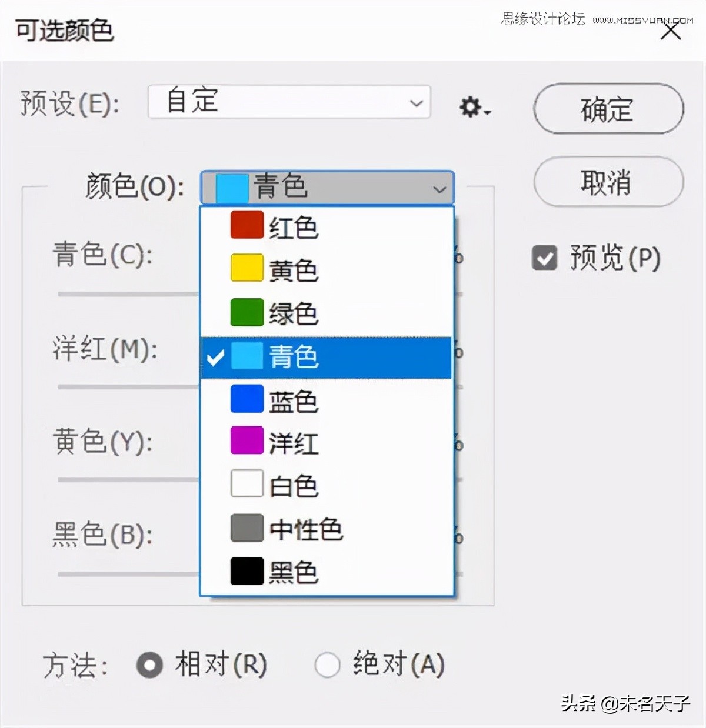The width and height of the screenshot is (706, 728).
Task: Click the red swatch beside 红色
Action: pyautogui.click(x=246, y=224)
